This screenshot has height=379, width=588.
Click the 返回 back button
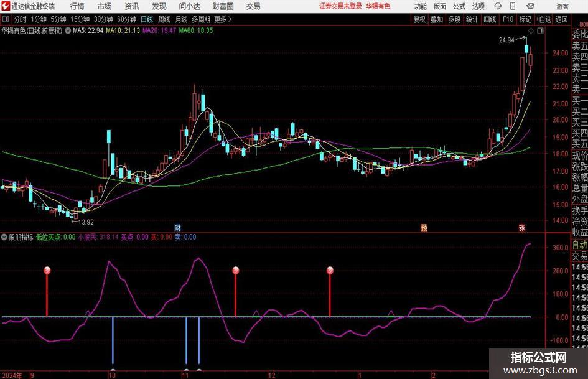tap(561, 19)
